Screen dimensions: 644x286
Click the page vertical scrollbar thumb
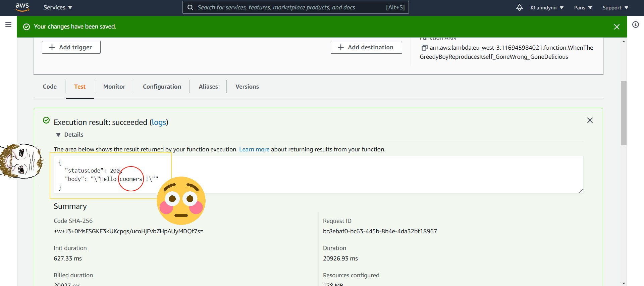624,113
